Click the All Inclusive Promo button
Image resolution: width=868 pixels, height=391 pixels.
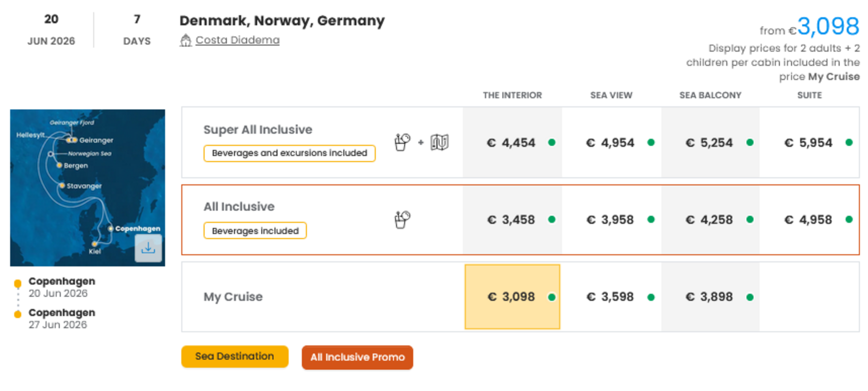[357, 357]
